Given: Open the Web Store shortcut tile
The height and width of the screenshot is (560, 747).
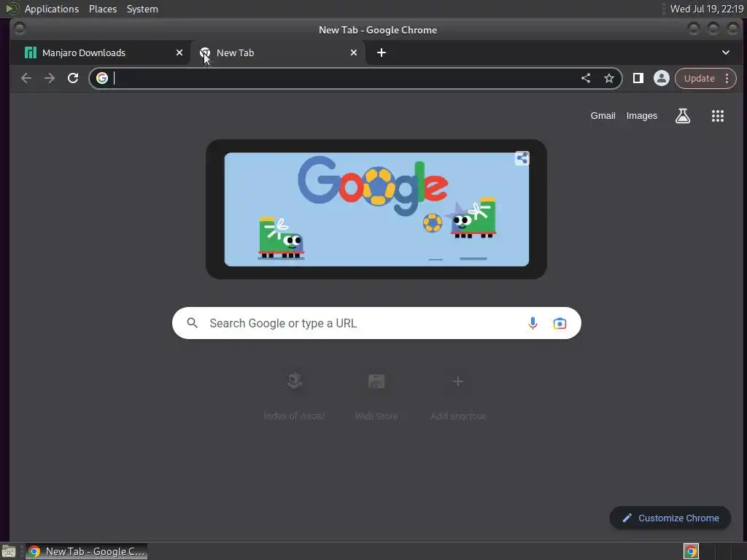Looking at the screenshot, I should pos(376,396).
